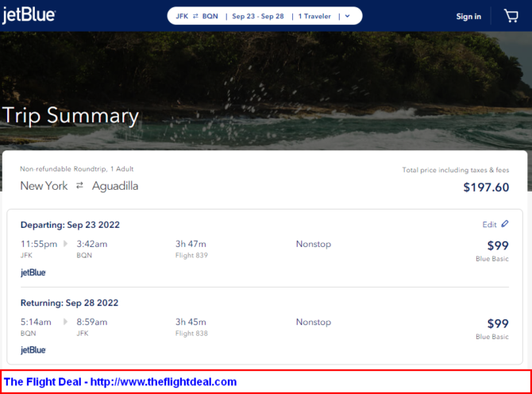Click the BQN destination code in search bar
Screen dimensions: 532x394
pyautogui.click(x=210, y=17)
